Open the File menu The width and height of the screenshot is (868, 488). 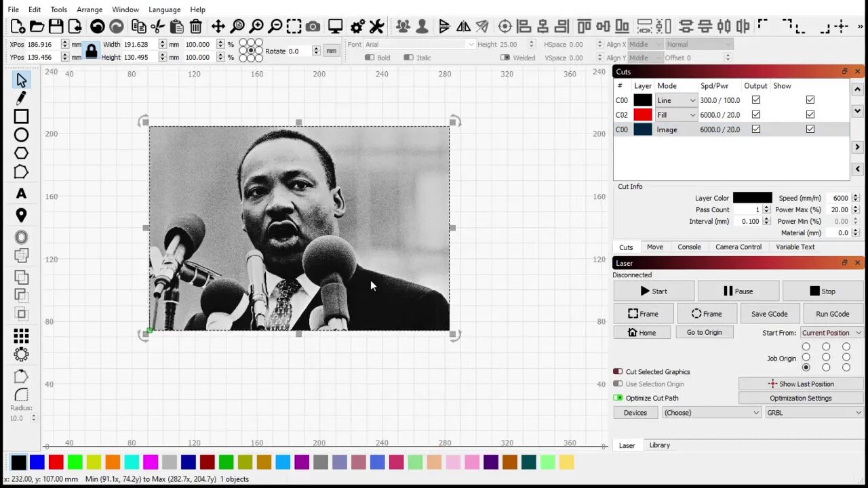point(14,9)
